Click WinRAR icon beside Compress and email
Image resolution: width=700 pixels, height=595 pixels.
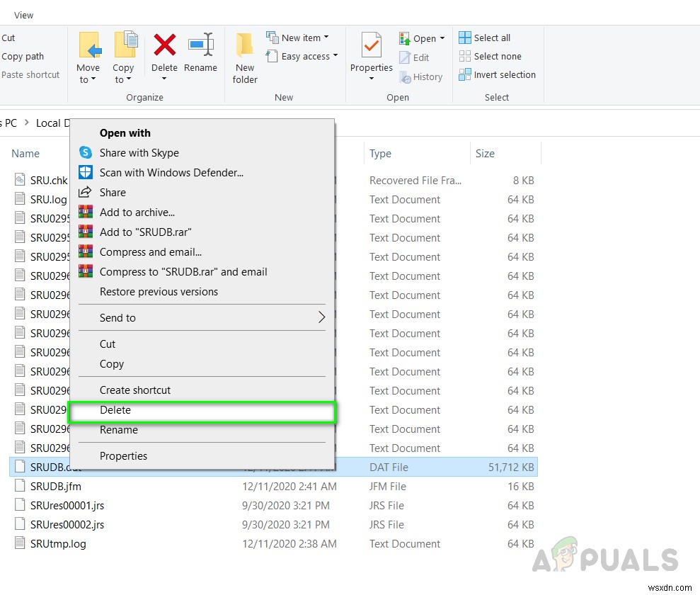coord(85,251)
